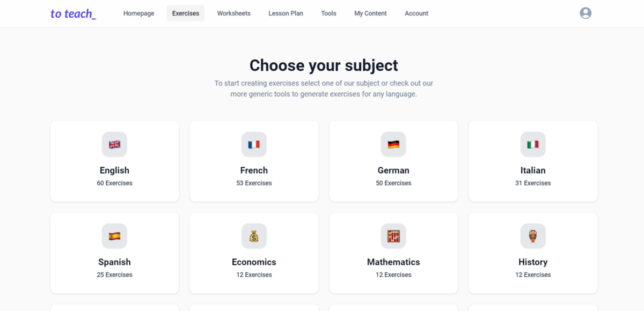Click the 'to teach_' logo
Screen dimensions: 644x311
[x=73, y=14]
